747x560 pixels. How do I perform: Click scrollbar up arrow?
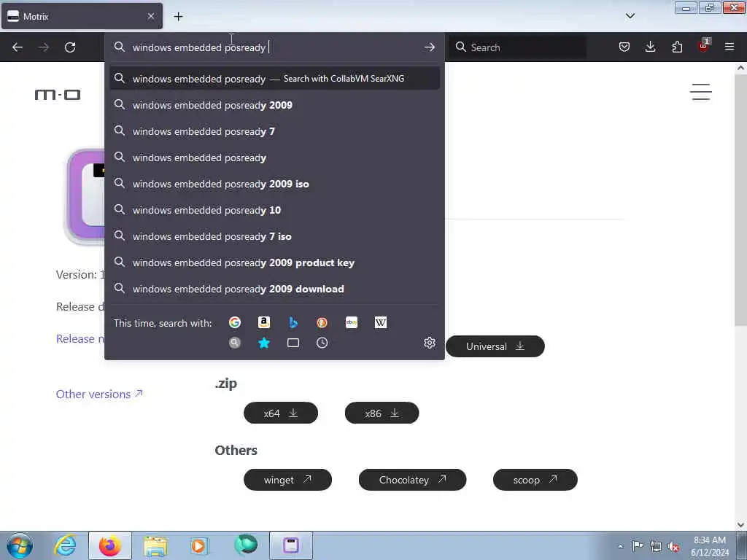740,68
